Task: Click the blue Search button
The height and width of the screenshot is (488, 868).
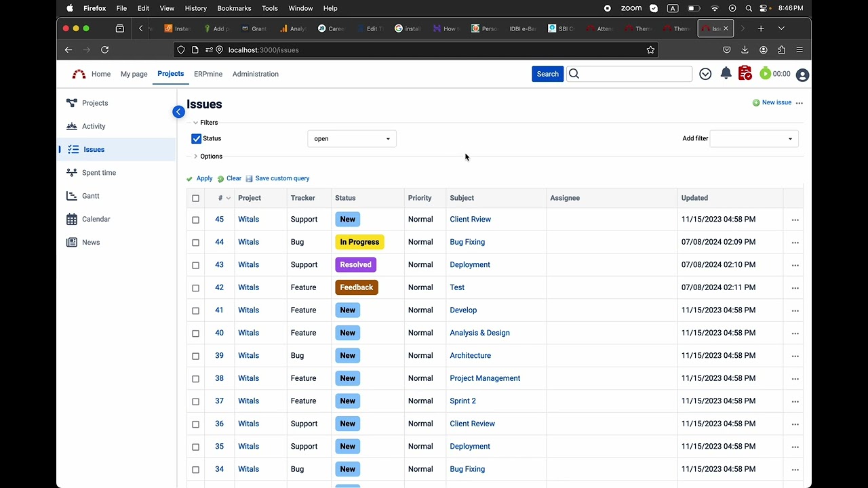Action: (x=548, y=74)
